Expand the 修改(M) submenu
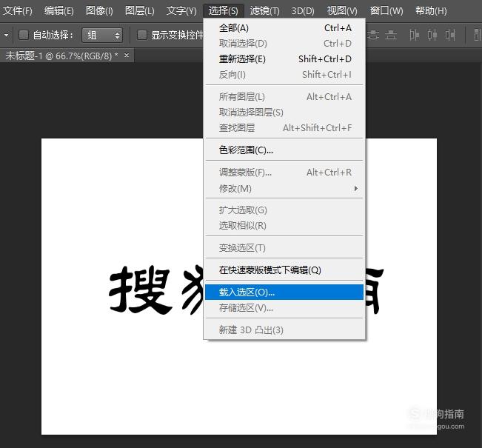The height and width of the screenshot is (448, 482). point(284,188)
